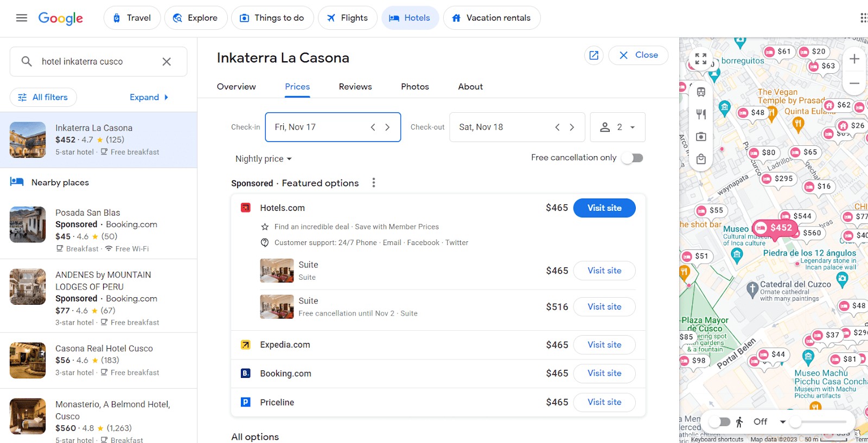The image size is (868, 443).
Task: Click the $55 hotel map pin
Action: [710, 210]
